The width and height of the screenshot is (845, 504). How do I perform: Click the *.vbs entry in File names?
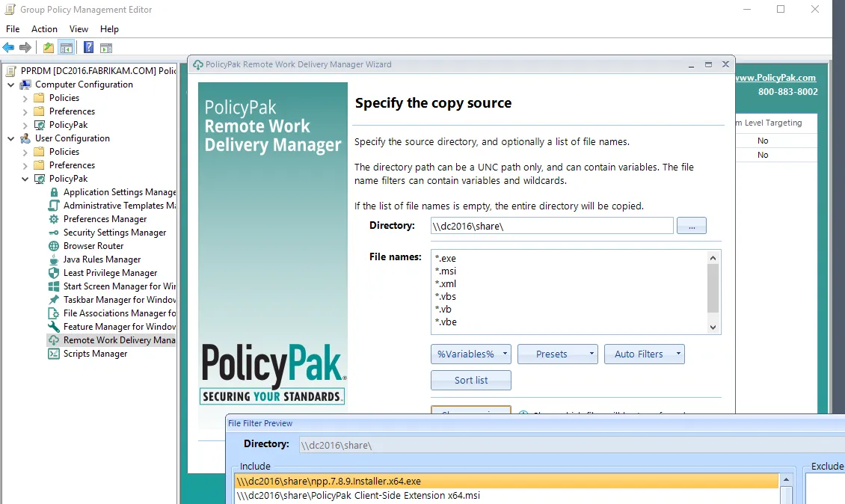(x=446, y=296)
